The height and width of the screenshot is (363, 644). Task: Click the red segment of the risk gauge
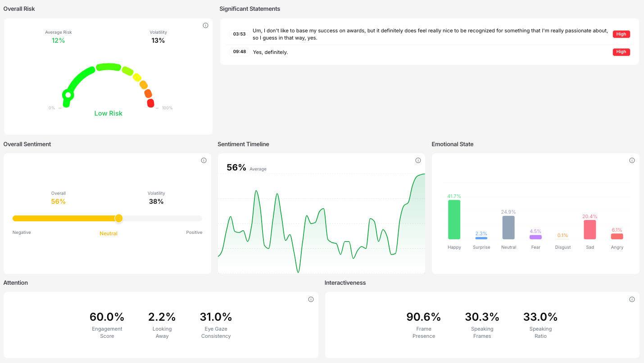pos(150,103)
